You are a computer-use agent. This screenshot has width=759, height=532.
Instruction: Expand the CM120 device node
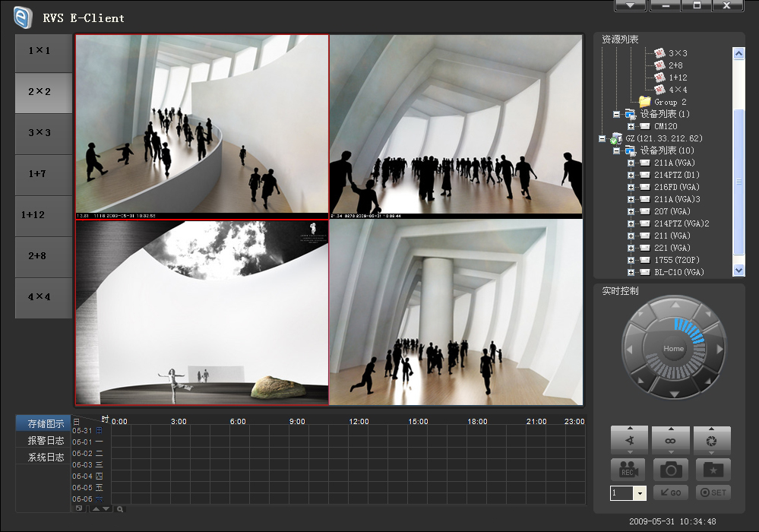(631, 126)
